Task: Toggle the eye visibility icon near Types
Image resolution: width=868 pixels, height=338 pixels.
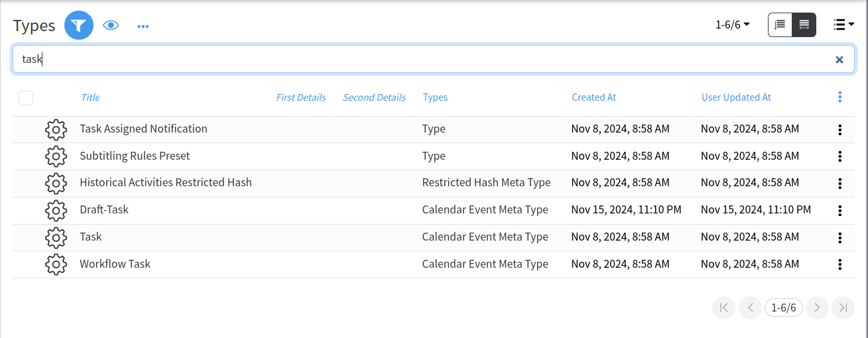Action: click(111, 26)
